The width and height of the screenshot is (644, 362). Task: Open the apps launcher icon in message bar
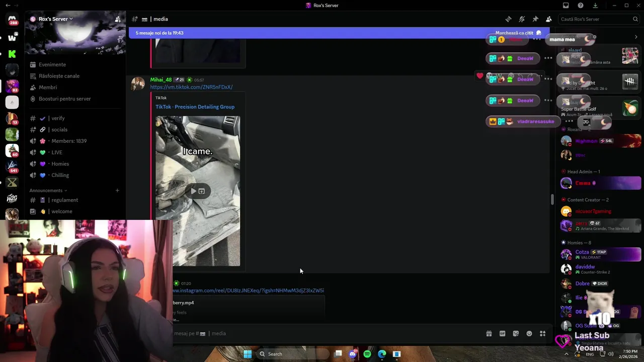coord(542,333)
